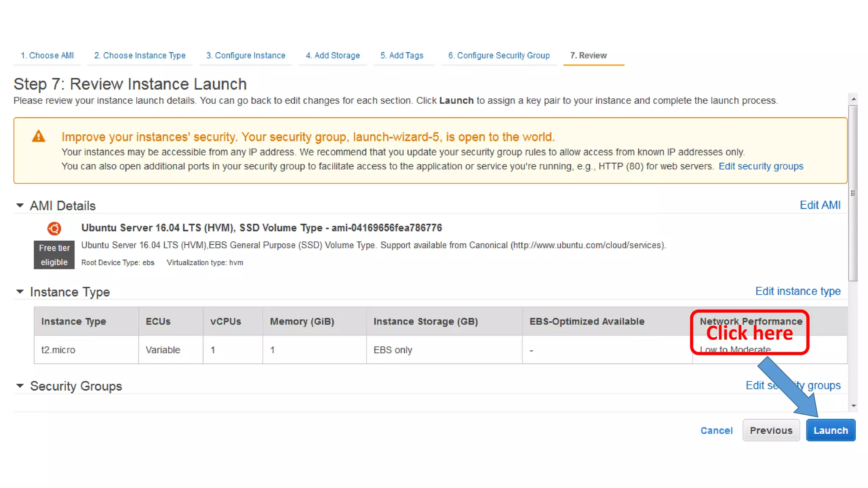The image size is (868, 488).
Task: Go to the Choose AMI step tab
Action: (x=47, y=55)
